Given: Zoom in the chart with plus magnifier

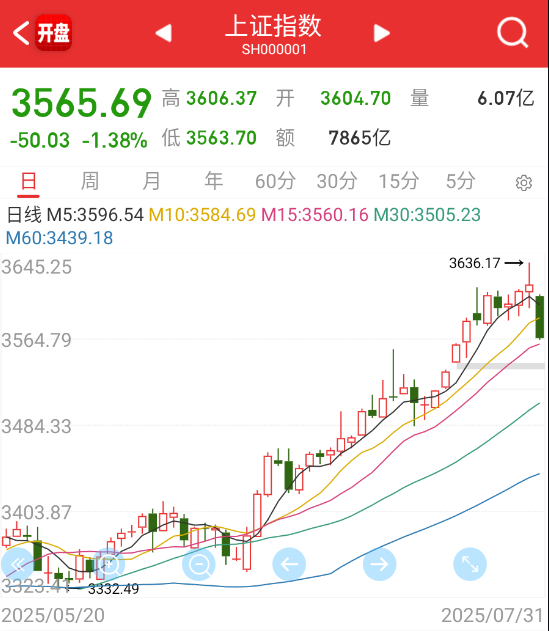Looking at the screenshot, I should [x=108, y=564].
